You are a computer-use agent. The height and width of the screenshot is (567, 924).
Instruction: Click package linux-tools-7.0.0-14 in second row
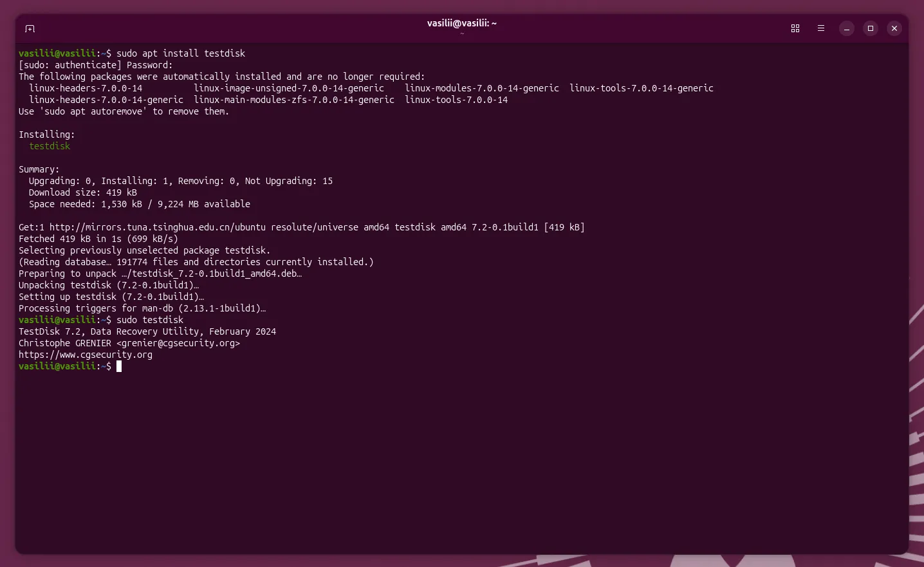(456, 100)
